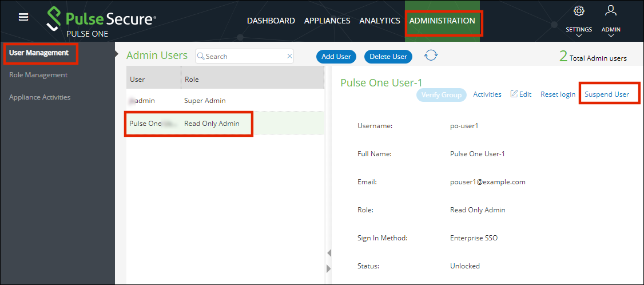Click the Edit link
Viewport: 644px width, 285px height.
pos(525,94)
